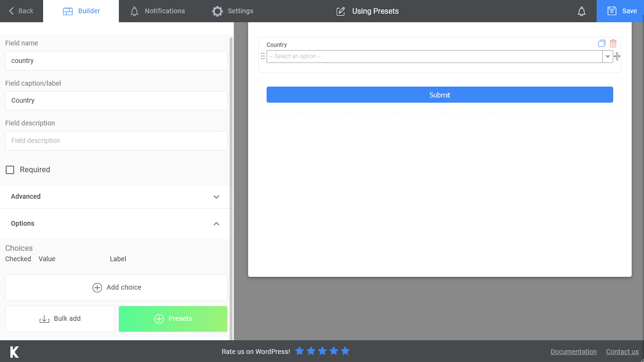The image size is (644, 362).
Task: Switch to the Builder tab
Action: pyautogui.click(x=81, y=11)
